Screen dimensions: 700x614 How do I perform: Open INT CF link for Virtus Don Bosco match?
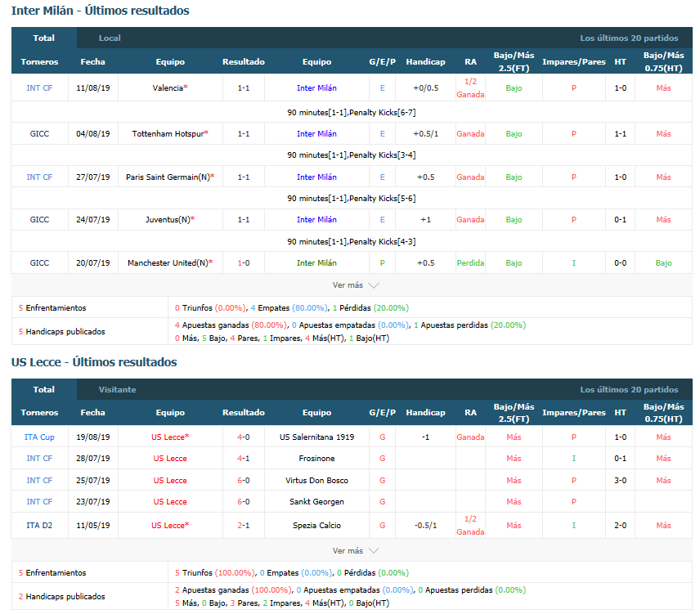tap(39, 481)
